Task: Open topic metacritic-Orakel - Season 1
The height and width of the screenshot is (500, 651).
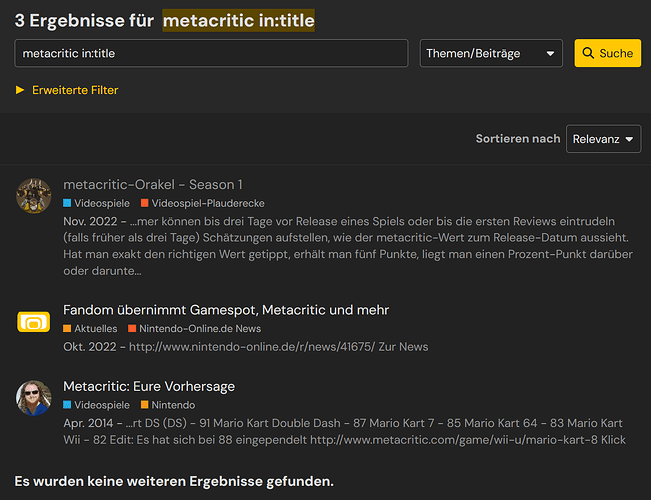Action: tap(153, 184)
